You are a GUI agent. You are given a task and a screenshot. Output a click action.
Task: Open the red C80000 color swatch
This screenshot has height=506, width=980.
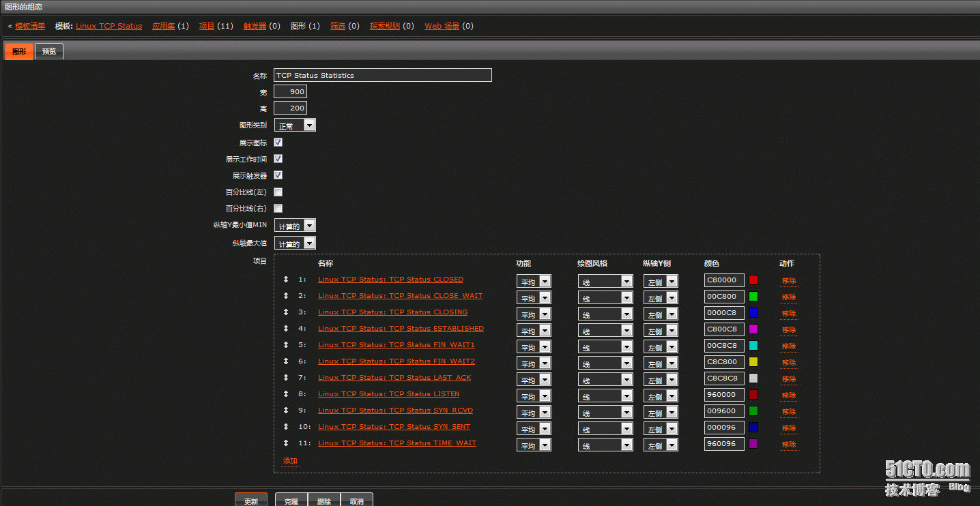click(x=753, y=280)
